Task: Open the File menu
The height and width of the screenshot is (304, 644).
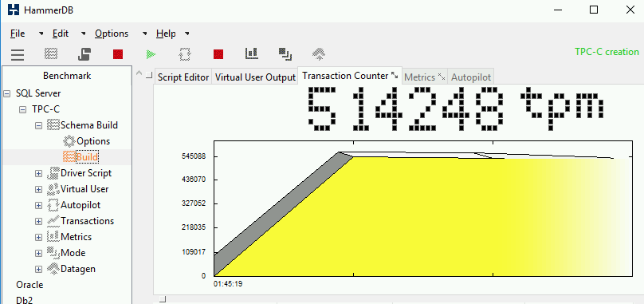Action: click(x=18, y=34)
